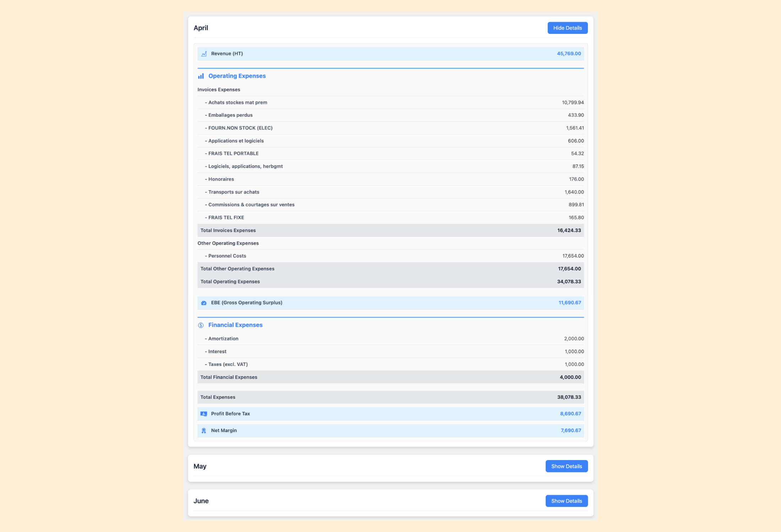781x532 pixels.
Task: Select the Net Margin label
Action: tap(224, 431)
